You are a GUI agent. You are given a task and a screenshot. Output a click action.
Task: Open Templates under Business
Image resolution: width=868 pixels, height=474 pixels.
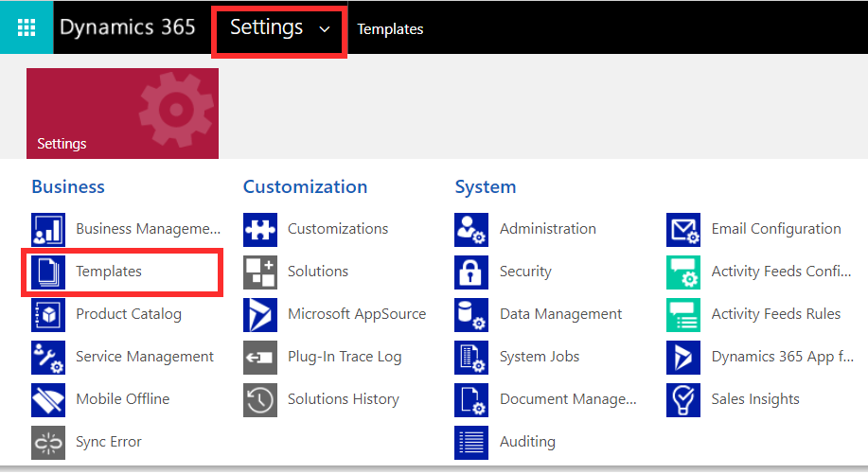[109, 271]
